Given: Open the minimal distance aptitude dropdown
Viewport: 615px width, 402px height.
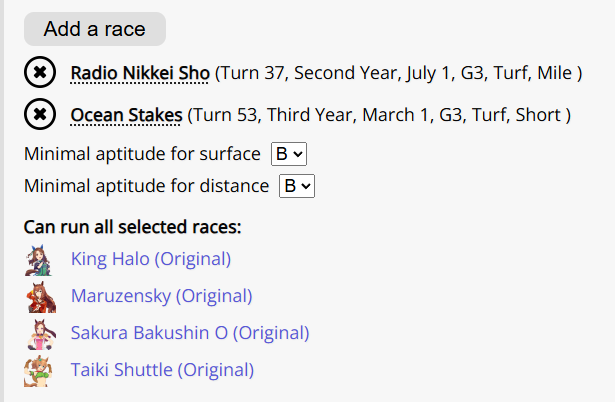Looking at the screenshot, I should pos(297,186).
